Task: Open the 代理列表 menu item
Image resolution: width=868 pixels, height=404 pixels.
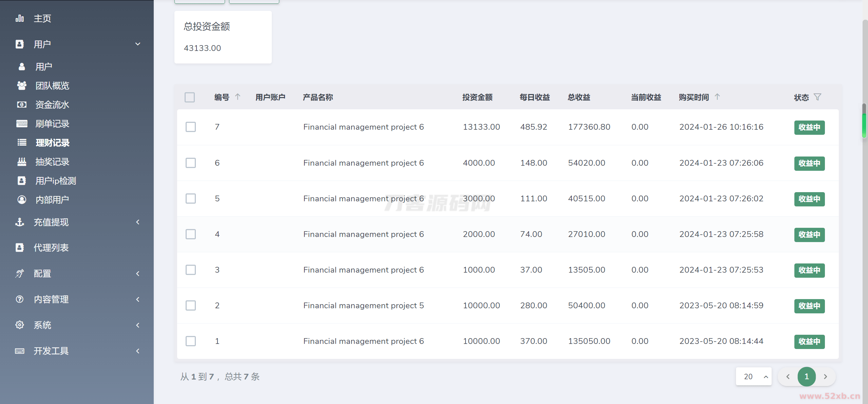Action: coord(51,248)
